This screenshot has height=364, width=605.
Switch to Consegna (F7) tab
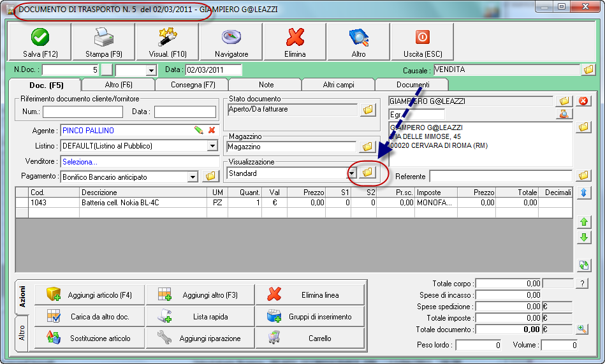coord(193,85)
